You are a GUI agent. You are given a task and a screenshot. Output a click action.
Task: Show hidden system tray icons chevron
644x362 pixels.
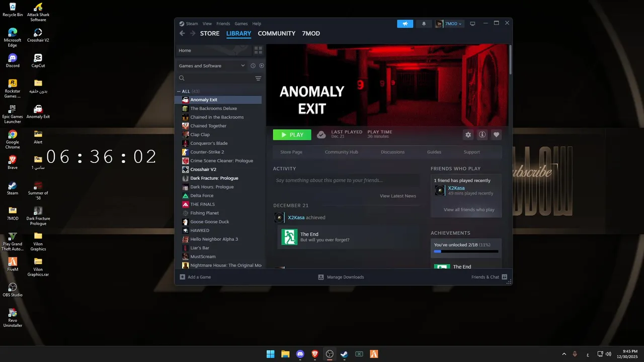click(564, 354)
